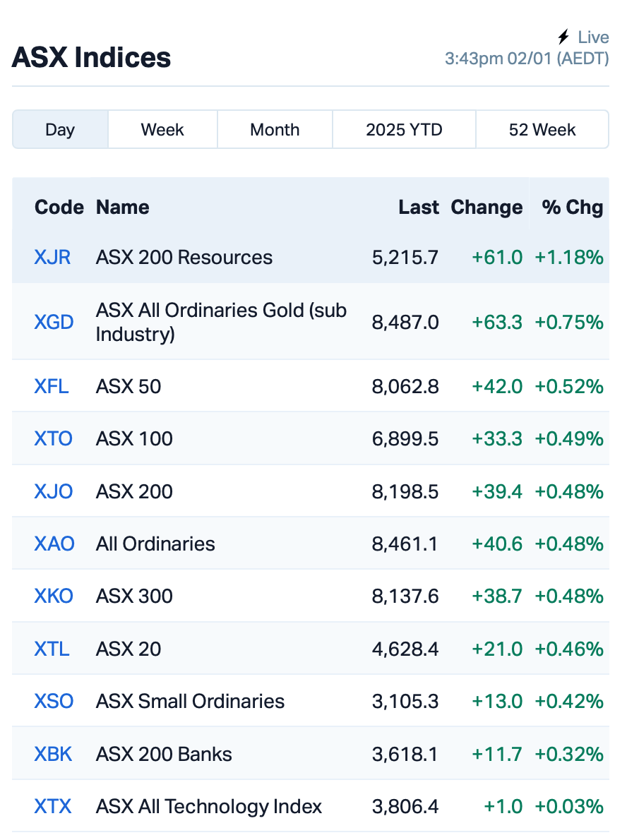The image size is (627, 840).
Task: Click the change value +38.7
Action: click(497, 596)
